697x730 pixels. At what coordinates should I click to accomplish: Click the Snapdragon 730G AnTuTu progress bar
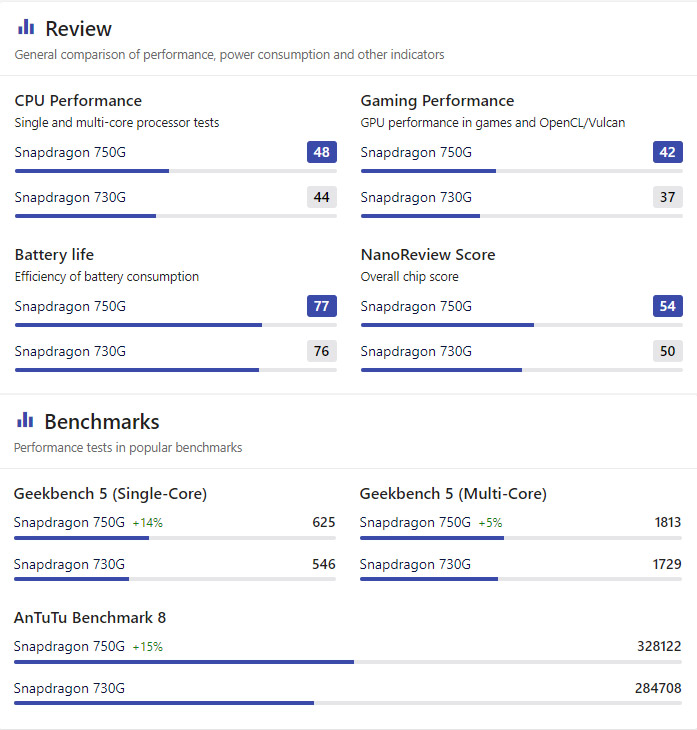tap(347, 703)
